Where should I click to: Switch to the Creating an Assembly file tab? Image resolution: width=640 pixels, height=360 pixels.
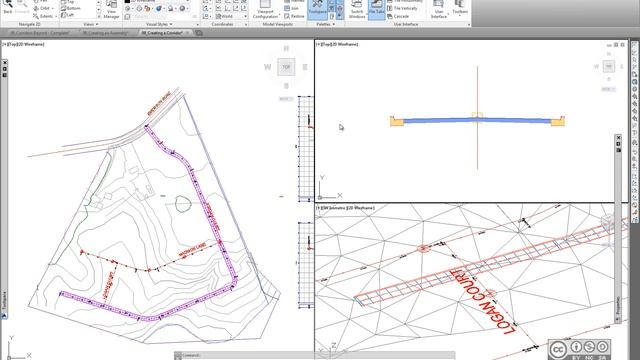click(105, 33)
